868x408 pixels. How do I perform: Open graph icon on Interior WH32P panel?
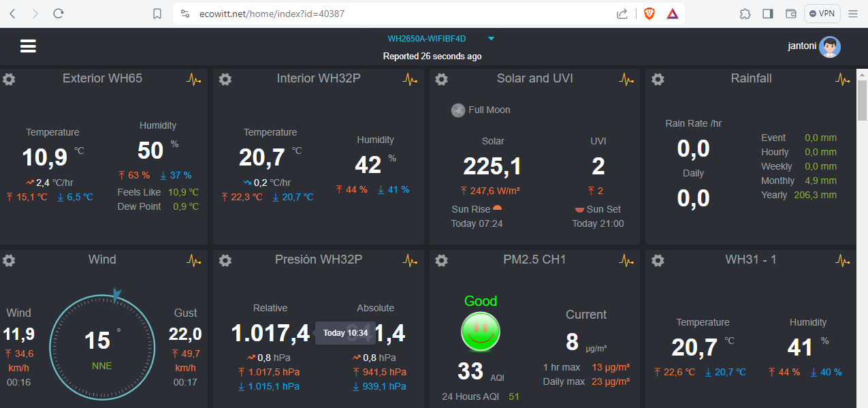click(411, 79)
